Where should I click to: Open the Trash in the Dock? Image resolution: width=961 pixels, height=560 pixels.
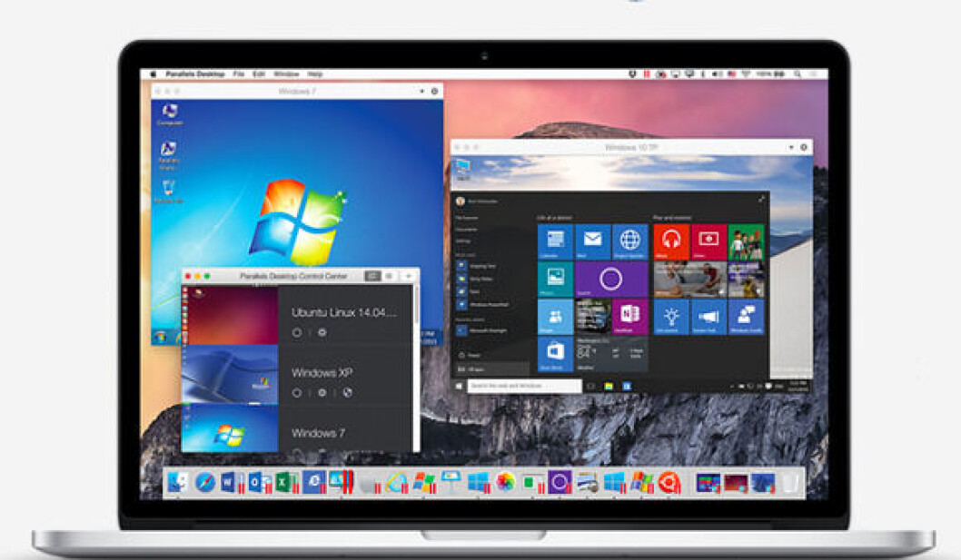pos(789,483)
